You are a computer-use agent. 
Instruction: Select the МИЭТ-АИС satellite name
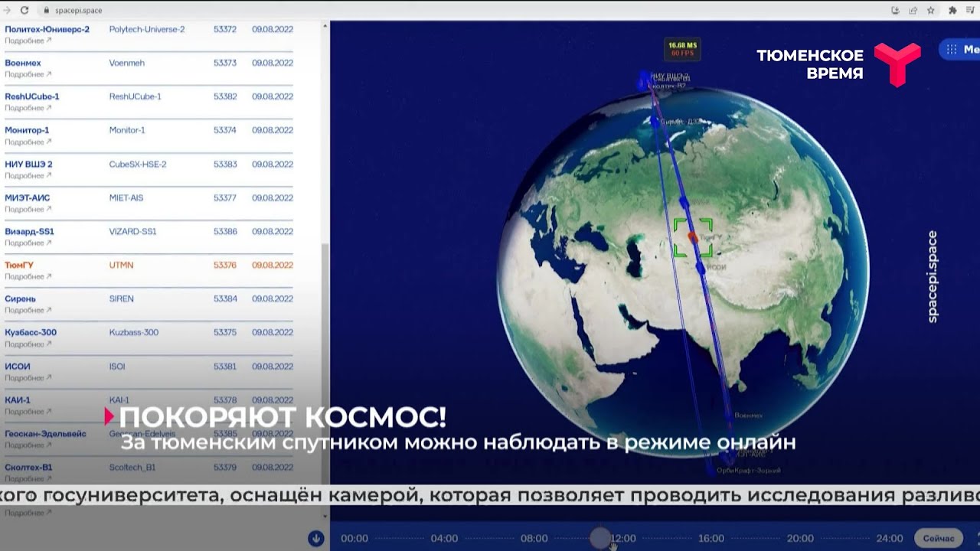pyautogui.click(x=28, y=197)
